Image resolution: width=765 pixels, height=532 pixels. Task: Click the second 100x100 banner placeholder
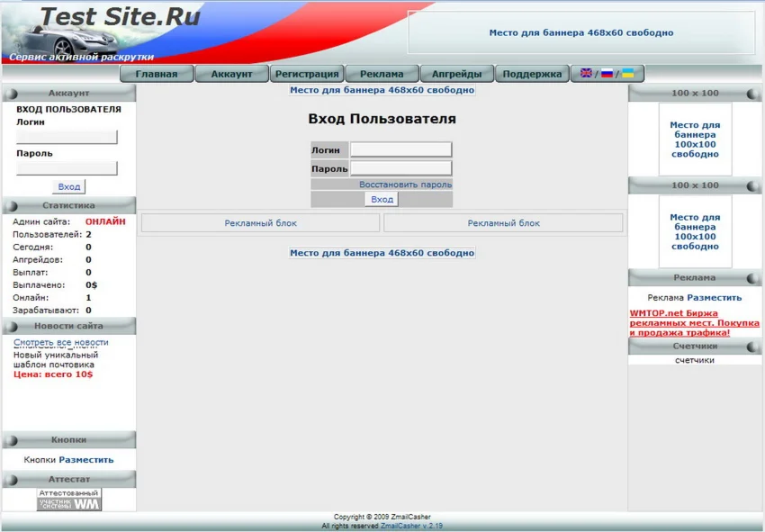click(x=695, y=231)
